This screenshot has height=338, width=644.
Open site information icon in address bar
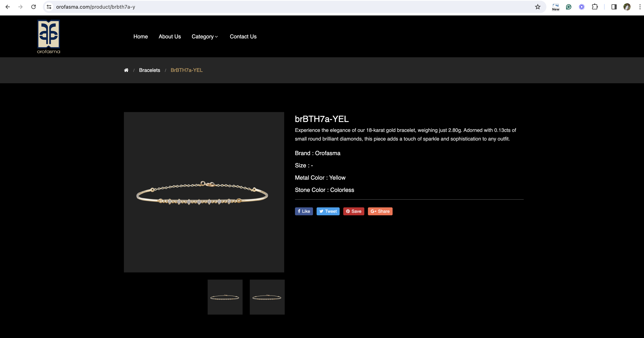(x=49, y=7)
